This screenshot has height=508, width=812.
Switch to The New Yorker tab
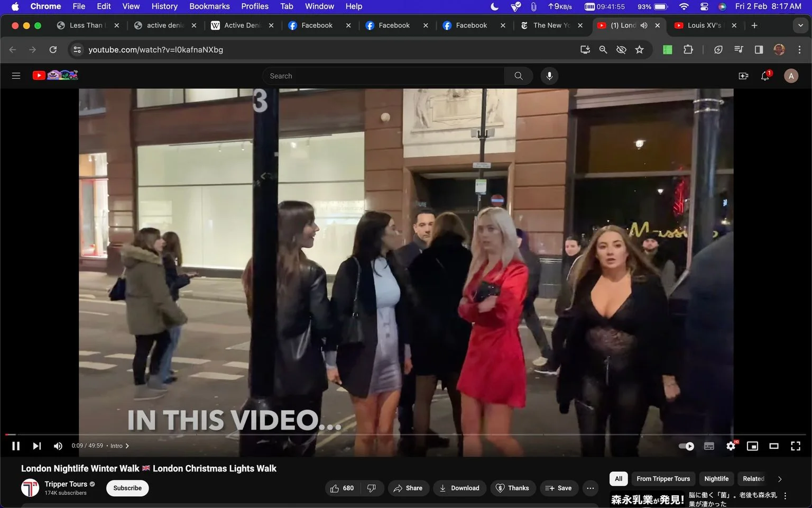point(551,25)
